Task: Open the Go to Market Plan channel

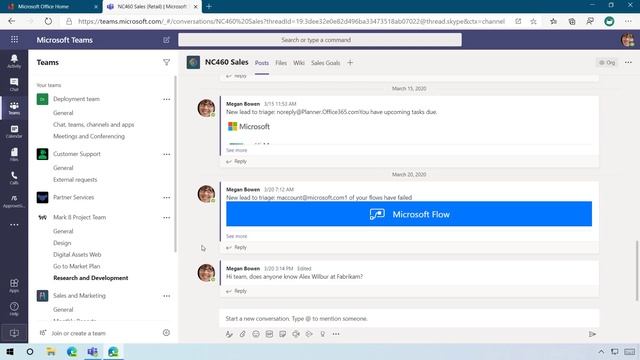Action: (76, 266)
